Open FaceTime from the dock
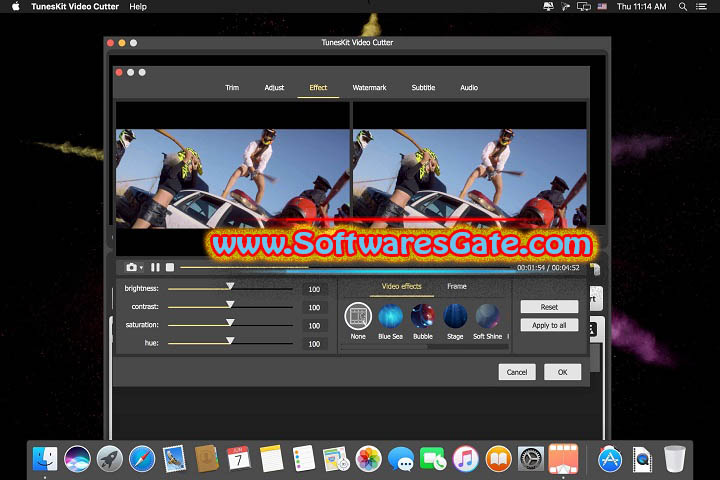The width and height of the screenshot is (720, 480). coord(433,458)
